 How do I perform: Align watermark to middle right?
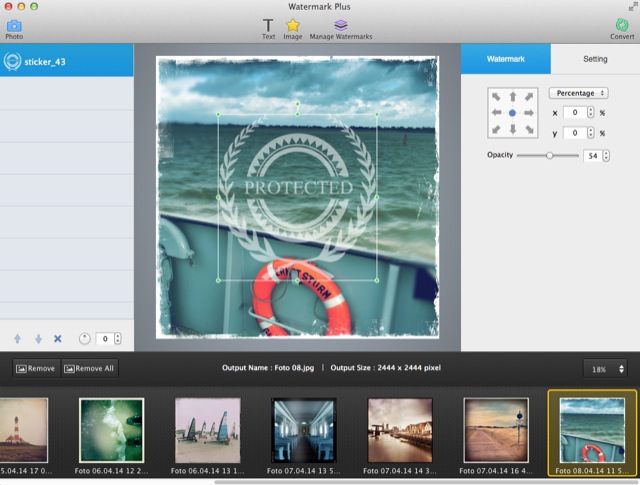[529, 113]
